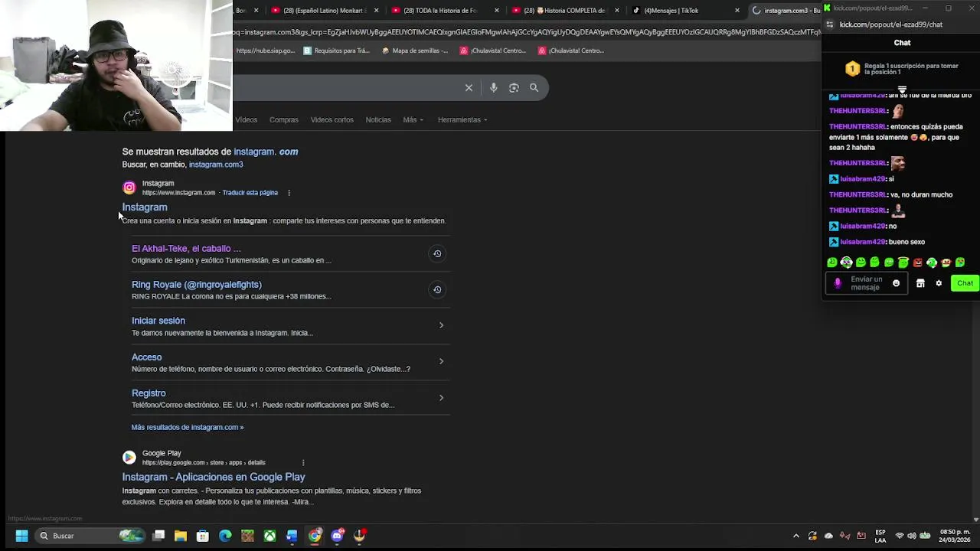
Task: Search instead for instagram.com3 link
Action: (216, 165)
